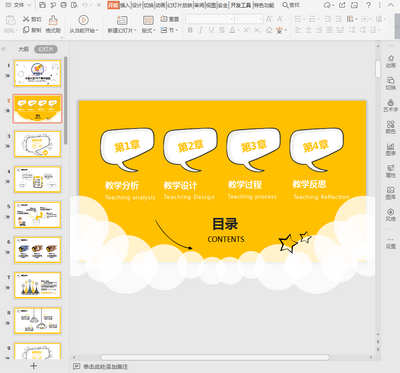Open the 图库 gallery side panel

click(391, 193)
